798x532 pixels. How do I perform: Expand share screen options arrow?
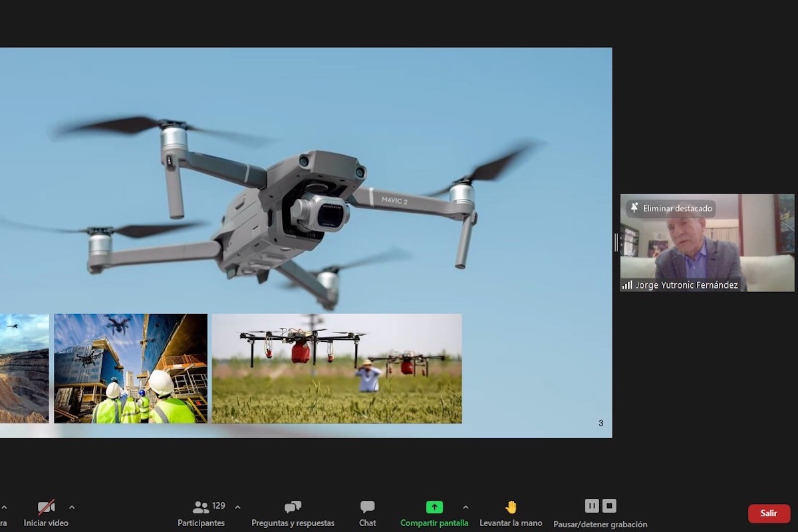[x=465, y=507]
